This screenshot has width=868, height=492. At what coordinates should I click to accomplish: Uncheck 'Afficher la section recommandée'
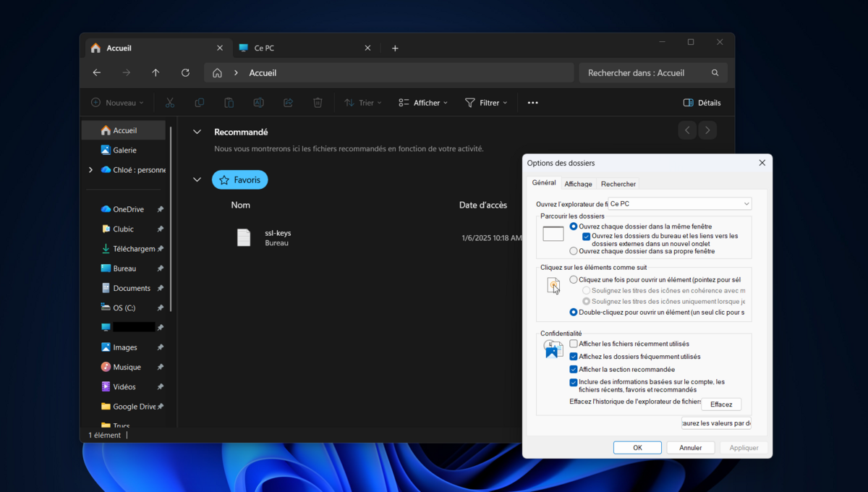coord(574,370)
